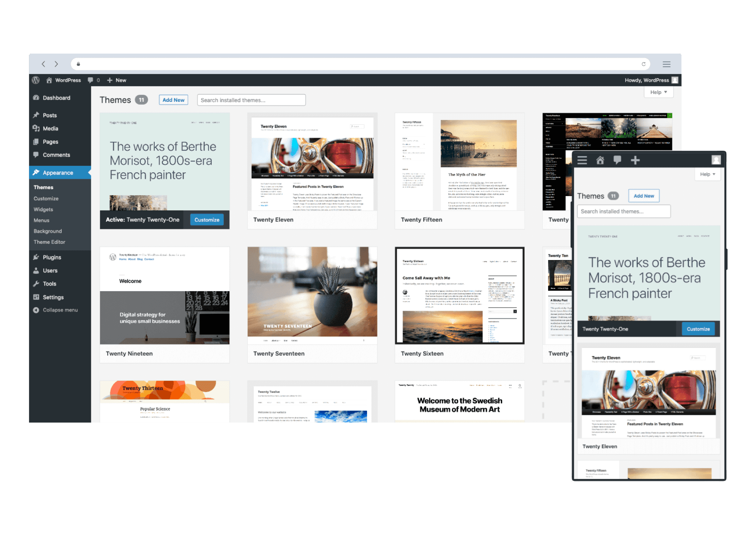Click Customize on the active Twenty Twenty-One theme
Screen dimensions: 756x536
207,220
